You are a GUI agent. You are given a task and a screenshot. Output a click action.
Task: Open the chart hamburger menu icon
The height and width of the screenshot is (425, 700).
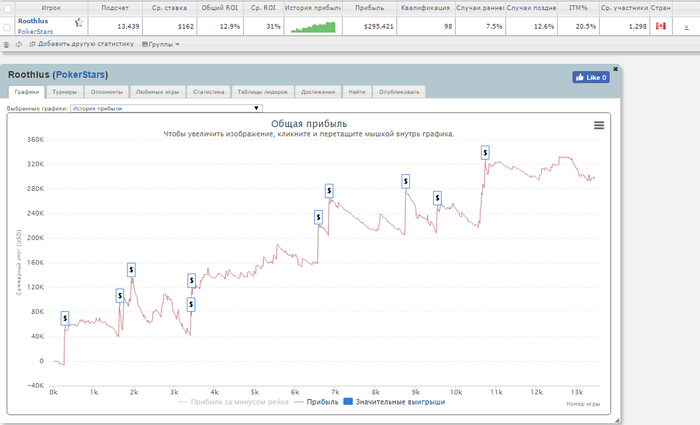[599, 125]
